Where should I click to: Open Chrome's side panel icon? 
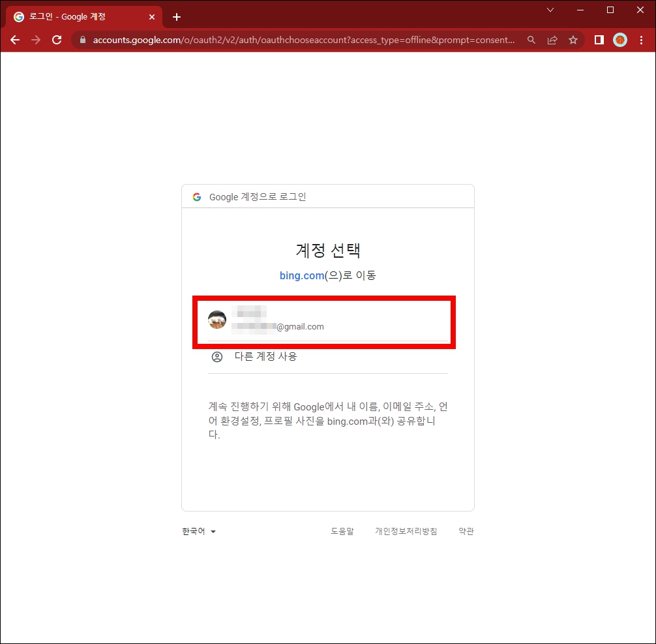pos(598,40)
